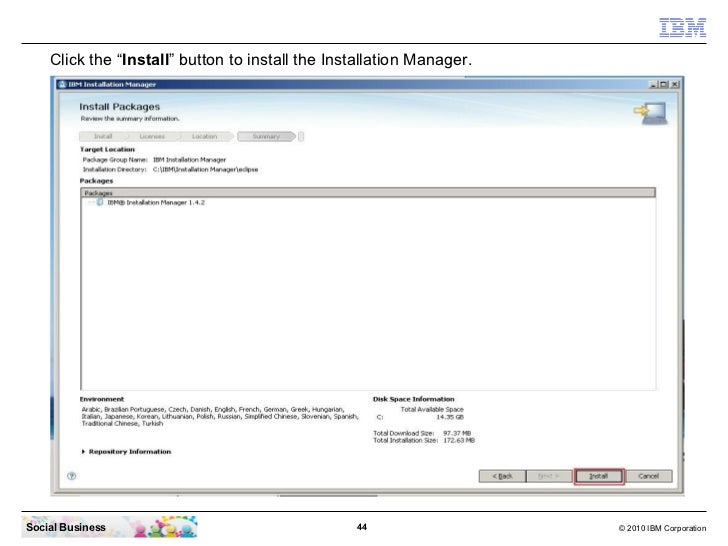The width and height of the screenshot is (728, 546).
Task: Click the Cancel button
Action: 649,476
